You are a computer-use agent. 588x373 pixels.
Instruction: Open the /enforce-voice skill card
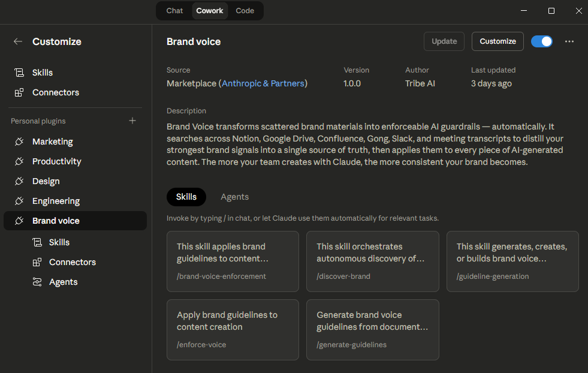pos(233,329)
